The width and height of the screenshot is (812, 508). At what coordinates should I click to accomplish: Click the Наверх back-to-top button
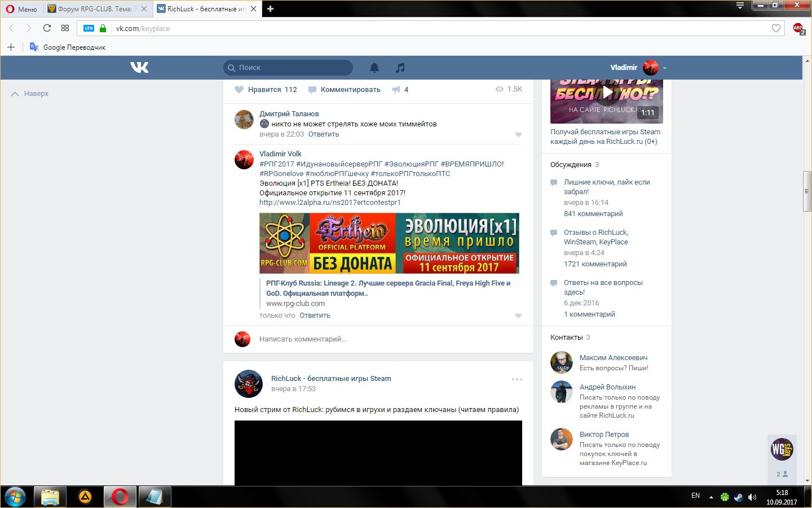point(30,94)
